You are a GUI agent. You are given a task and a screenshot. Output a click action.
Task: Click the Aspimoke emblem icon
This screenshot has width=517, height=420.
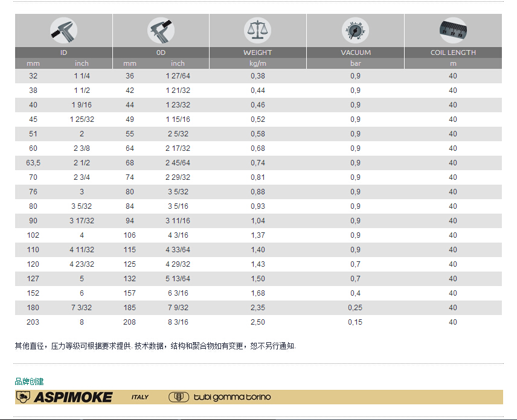coord(23,397)
